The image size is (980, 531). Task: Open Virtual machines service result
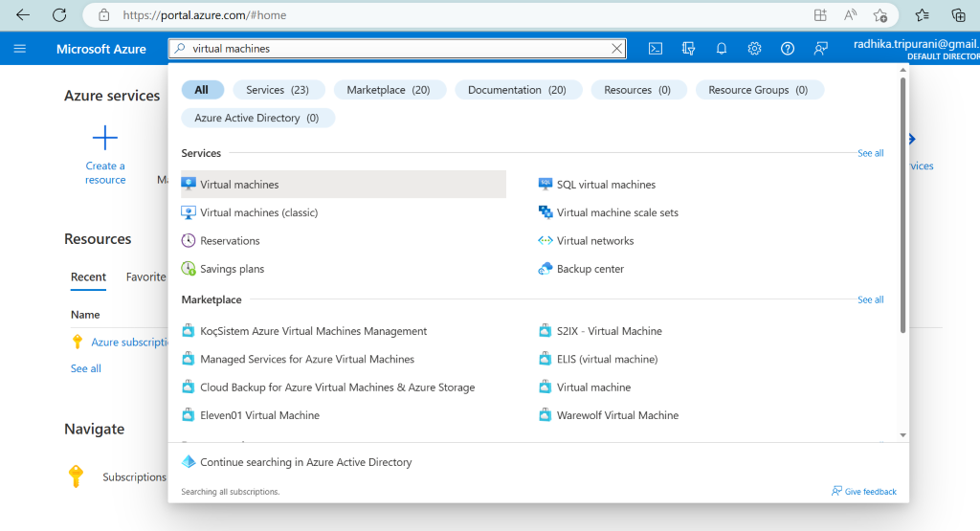click(239, 185)
